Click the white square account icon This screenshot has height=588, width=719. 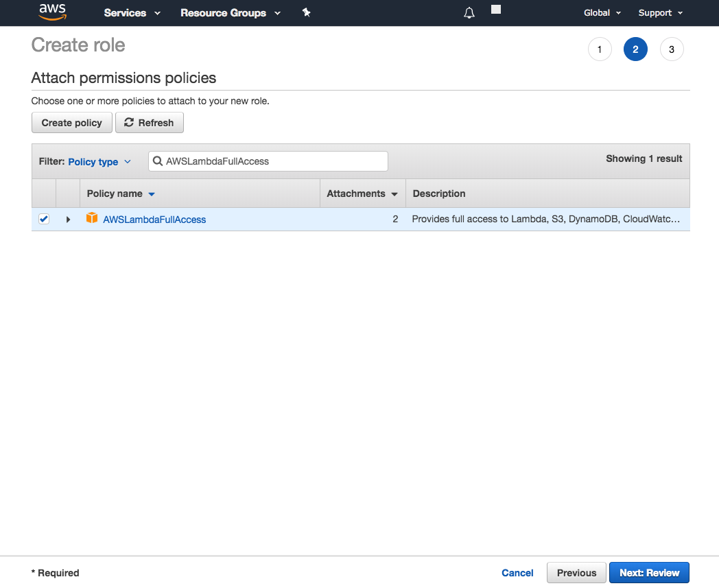pyautogui.click(x=496, y=10)
